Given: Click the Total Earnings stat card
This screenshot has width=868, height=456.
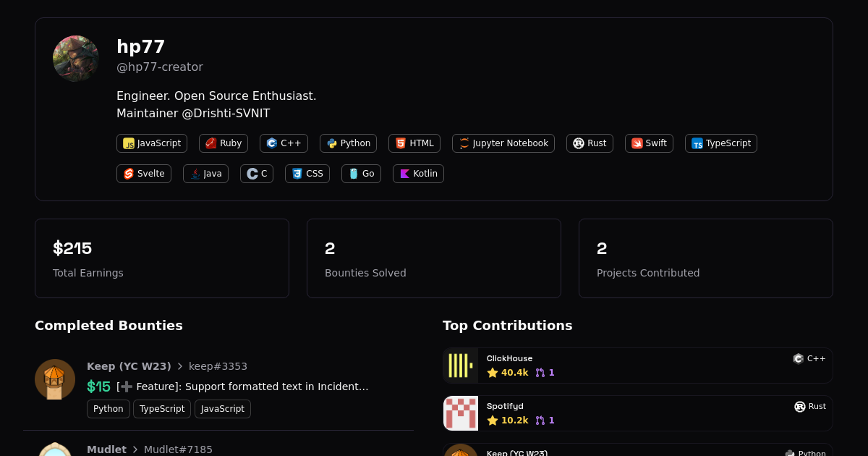Looking at the screenshot, I should point(162,258).
